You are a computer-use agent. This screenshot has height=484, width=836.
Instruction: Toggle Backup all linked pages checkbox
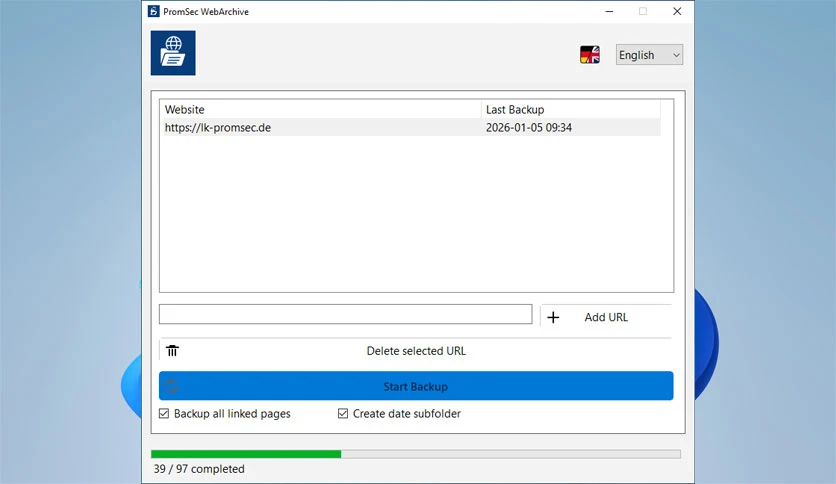(164, 414)
